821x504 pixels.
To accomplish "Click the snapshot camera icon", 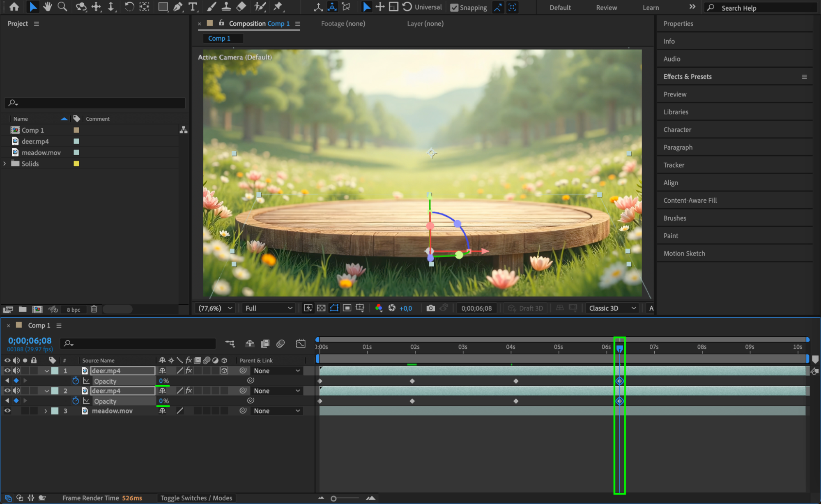I will 430,308.
